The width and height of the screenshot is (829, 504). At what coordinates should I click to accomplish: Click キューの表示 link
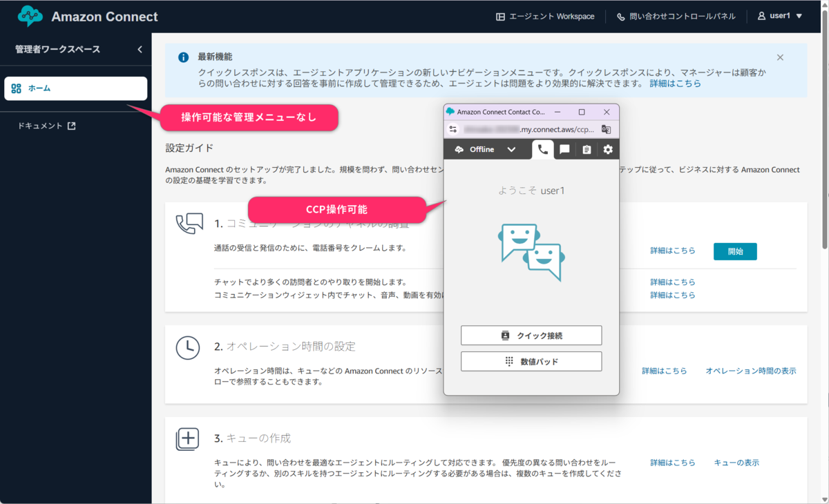tap(736, 463)
